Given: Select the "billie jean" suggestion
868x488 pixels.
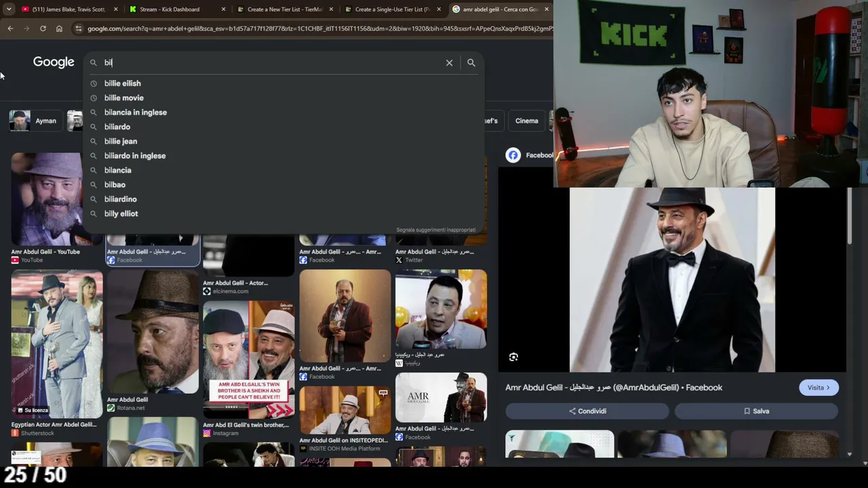Looking at the screenshot, I should coord(283,141).
